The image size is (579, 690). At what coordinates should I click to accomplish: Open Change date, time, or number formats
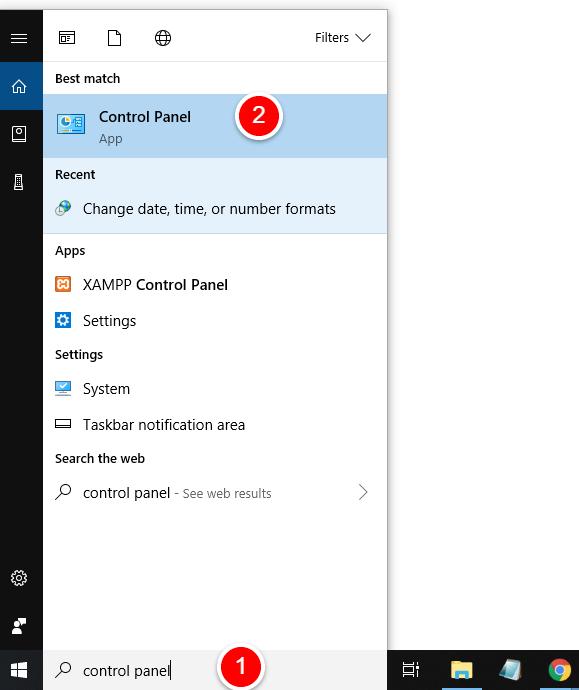click(x=215, y=209)
